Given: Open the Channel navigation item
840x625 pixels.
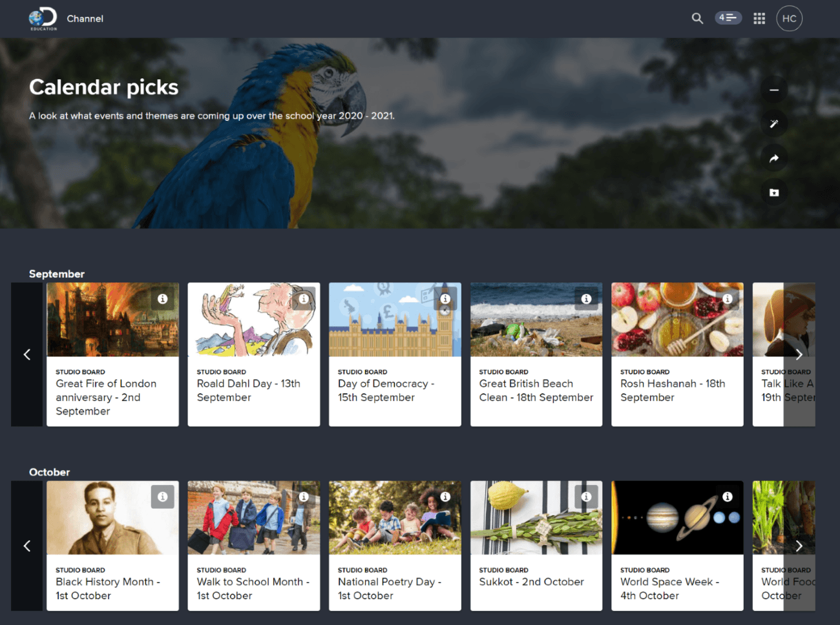Looking at the screenshot, I should point(85,19).
